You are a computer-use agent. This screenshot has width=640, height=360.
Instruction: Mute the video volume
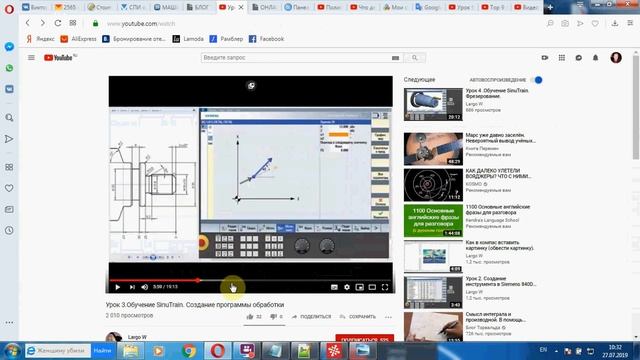[x=144, y=287]
